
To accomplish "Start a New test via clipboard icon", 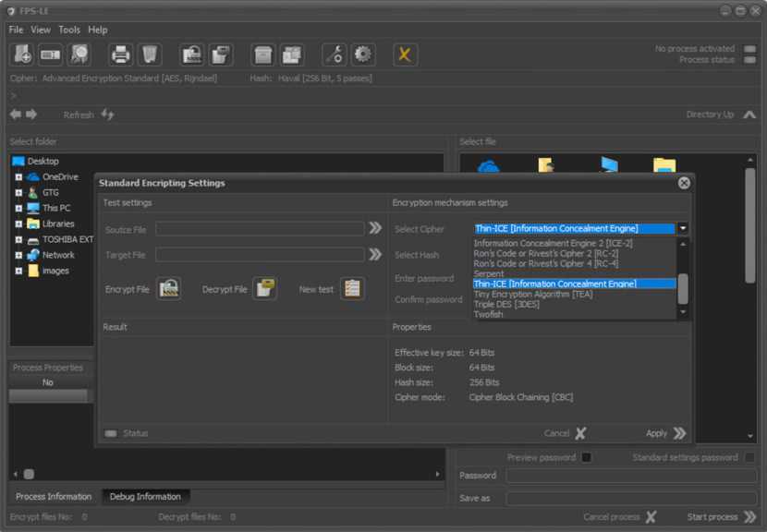I will point(352,289).
